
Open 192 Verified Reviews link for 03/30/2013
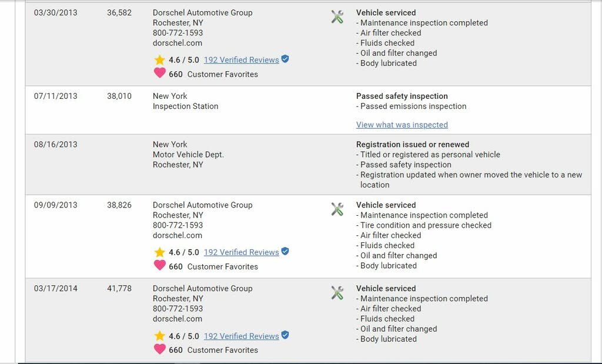[242, 60]
